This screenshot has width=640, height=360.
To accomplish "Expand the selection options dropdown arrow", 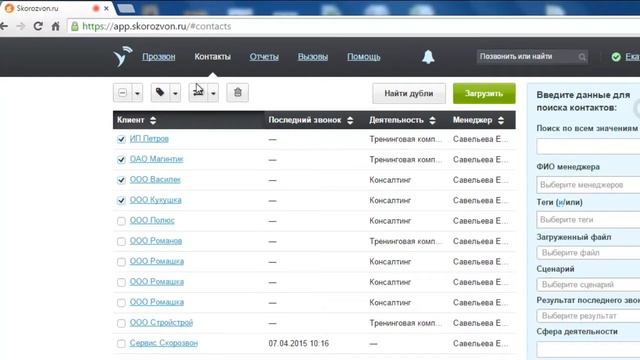I will [x=138, y=93].
